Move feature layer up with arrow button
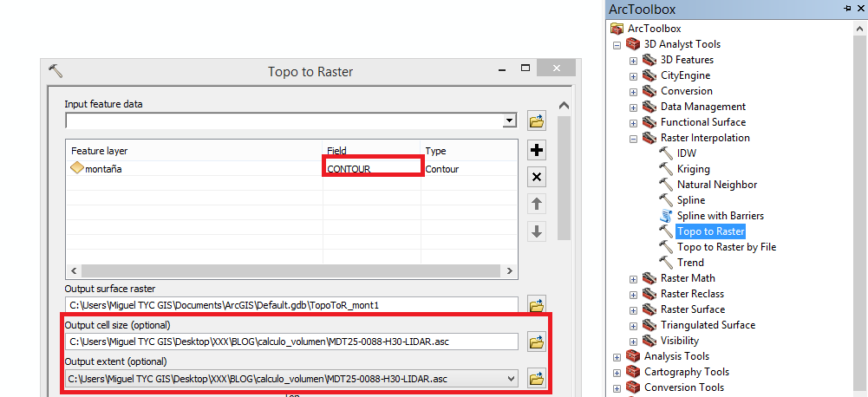The height and width of the screenshot is (397, 868). [537, 205]
